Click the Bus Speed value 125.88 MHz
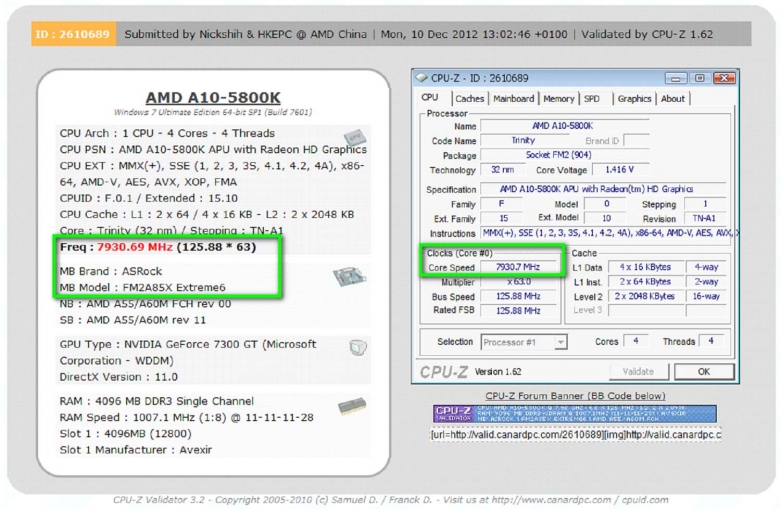 [519, 296]
